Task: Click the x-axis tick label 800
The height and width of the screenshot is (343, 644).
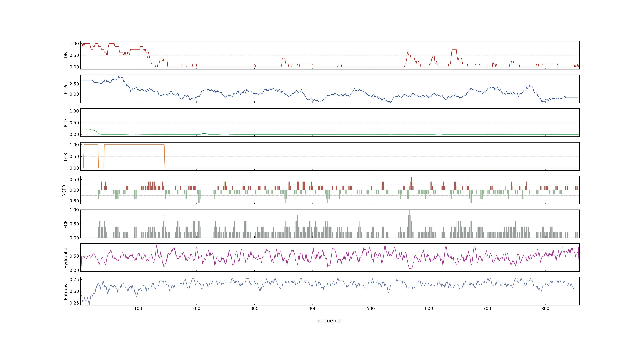Action: point(545,309)
